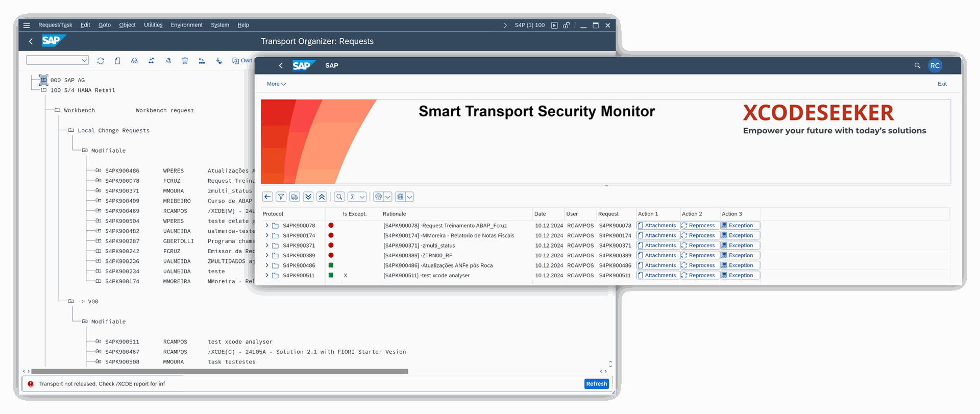
Task: Click the new session play icon in title bar
Action: [x=554, y=25]
